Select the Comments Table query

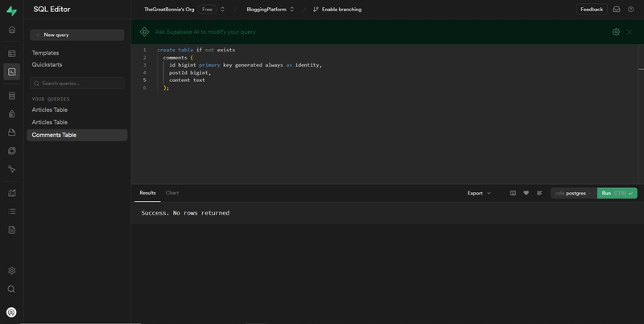76,135
